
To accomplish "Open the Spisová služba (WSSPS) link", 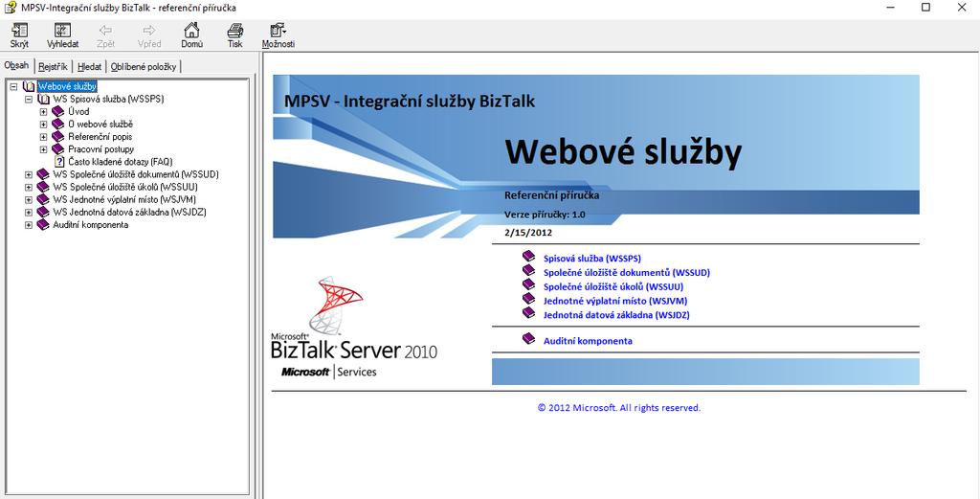I will (592, 259).
